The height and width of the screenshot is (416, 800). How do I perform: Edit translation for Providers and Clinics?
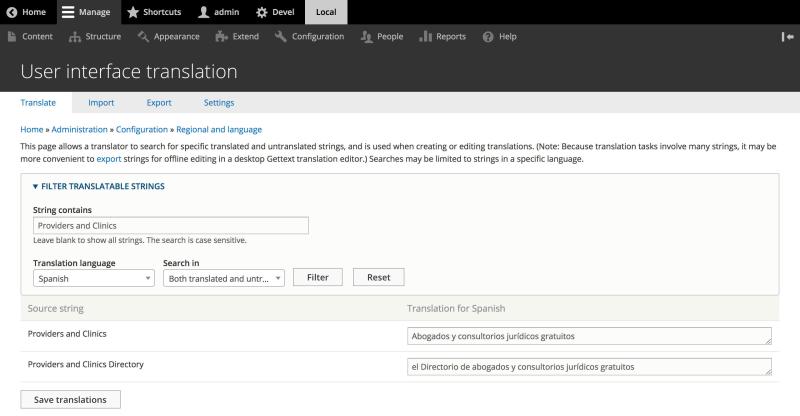[x=589, y=336]
